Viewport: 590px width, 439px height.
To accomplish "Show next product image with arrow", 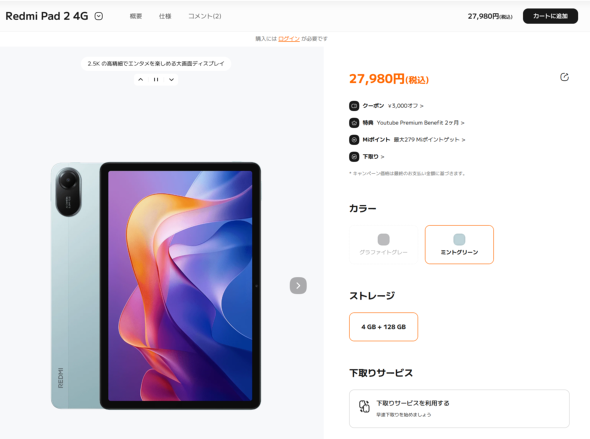I will coord(298,286).
